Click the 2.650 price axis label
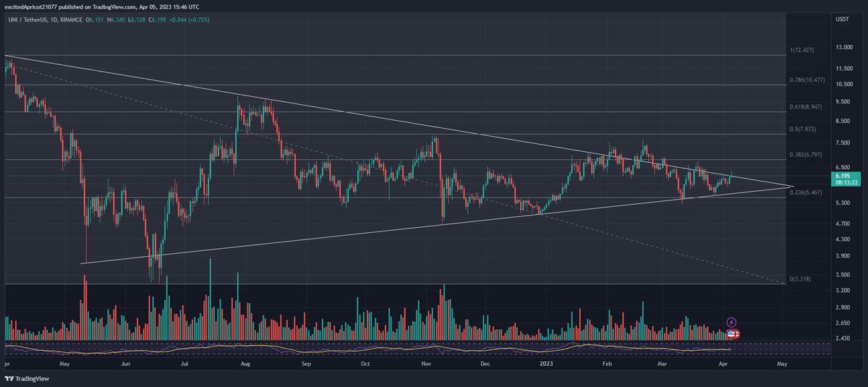Viewport: 868px width, 387px height. [842, 323]
